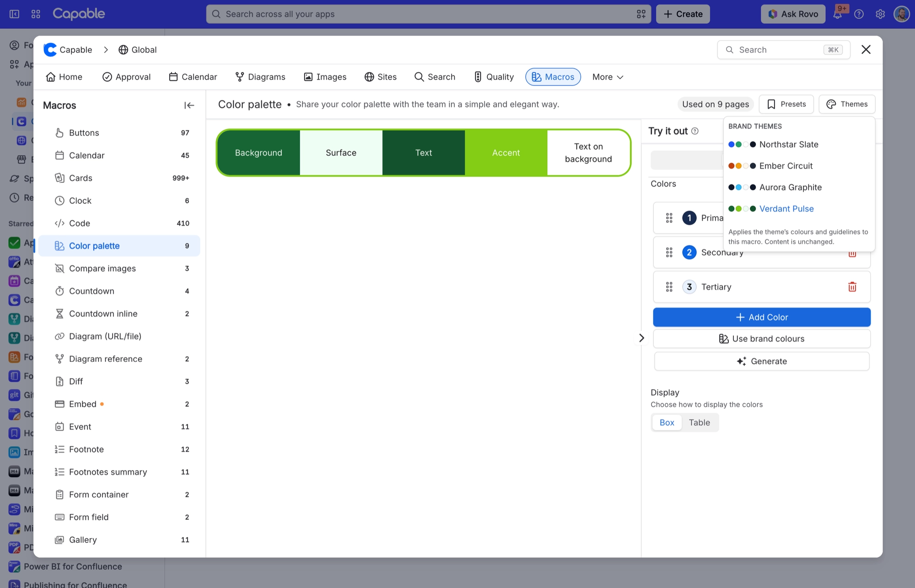Open the settings gear in top bar
Screen dimensions: 915x588
880,14
